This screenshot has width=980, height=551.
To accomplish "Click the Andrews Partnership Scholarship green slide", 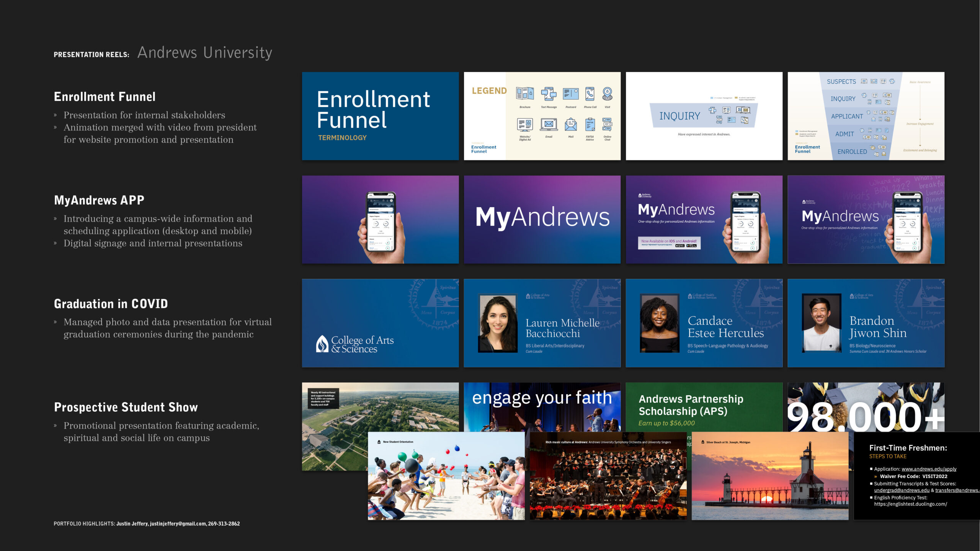I will coord(704,407).
